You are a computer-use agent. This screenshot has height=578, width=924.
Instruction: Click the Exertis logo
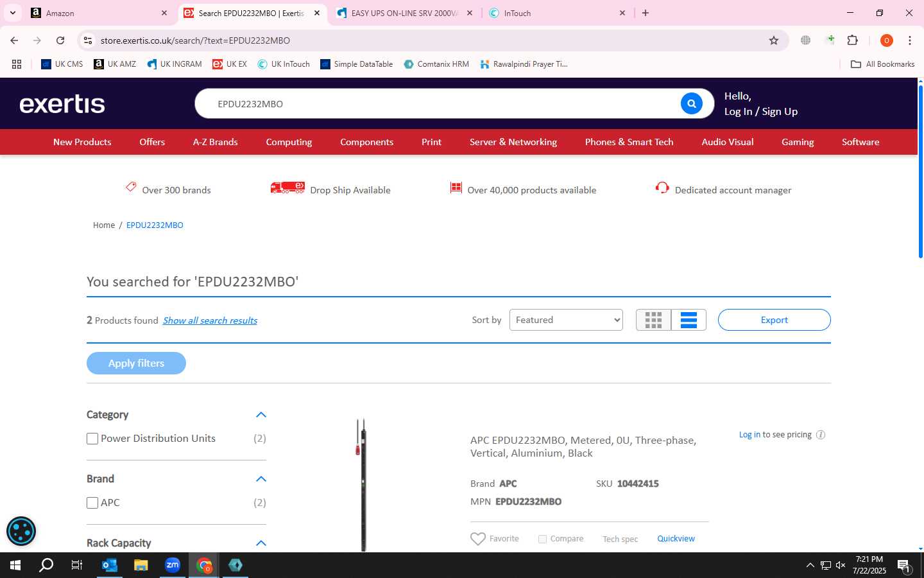[x=62, y=104]
